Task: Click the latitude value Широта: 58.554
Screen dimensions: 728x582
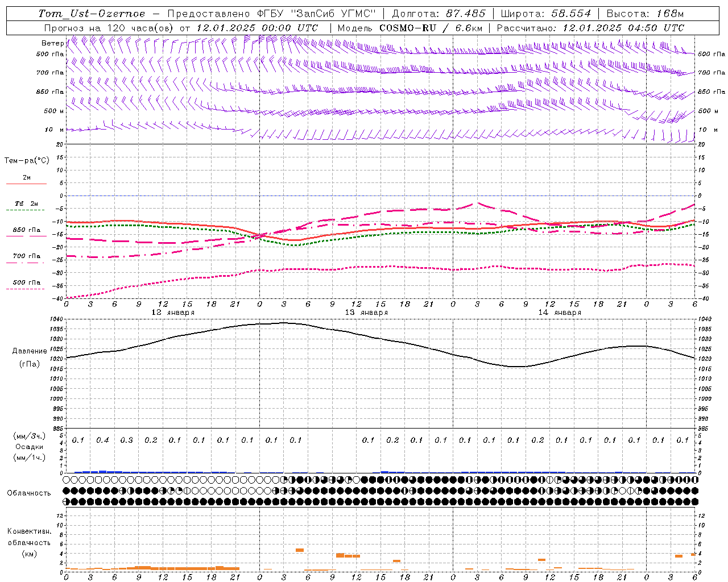Action: coord(546,14)
